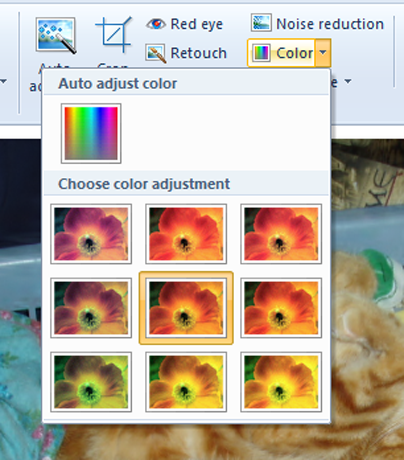Viewport: 404px width, 460px height.
Task: Expand the arrow below the Color button
Action: point(348,81)
